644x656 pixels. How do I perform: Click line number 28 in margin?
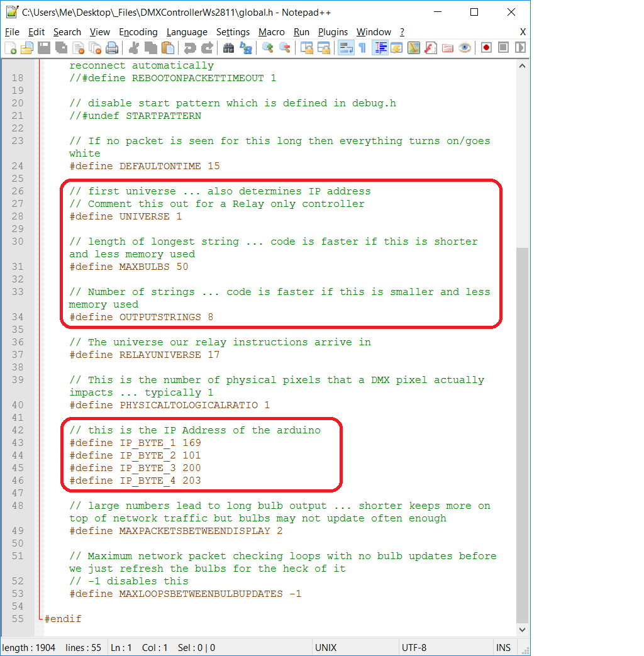click(18, 216)
